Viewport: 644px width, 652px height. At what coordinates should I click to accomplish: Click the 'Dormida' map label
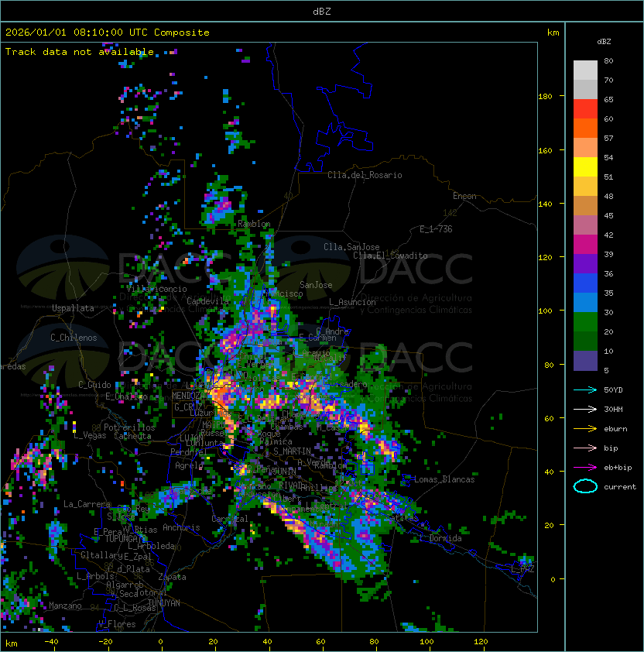445,538
